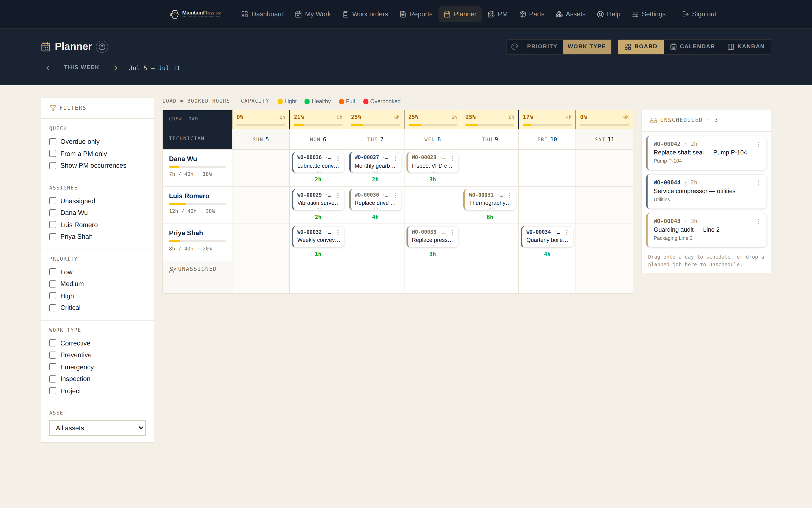The width and height of the screenshot is (812, 508).
Task: Select the Work Type coloring option
Action: [x=586, y=47]
